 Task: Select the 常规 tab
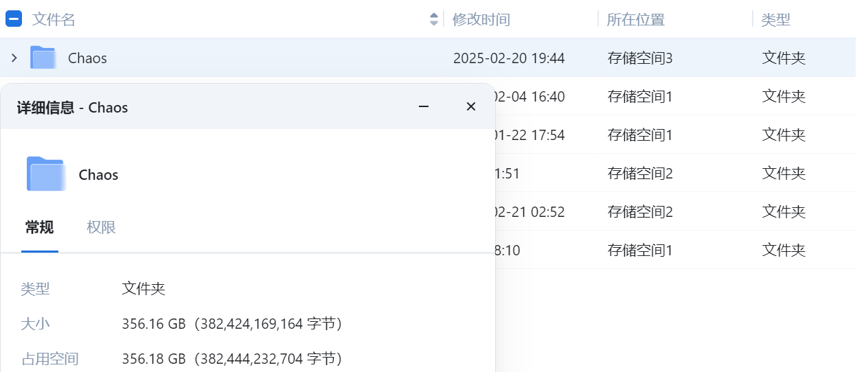39,227
